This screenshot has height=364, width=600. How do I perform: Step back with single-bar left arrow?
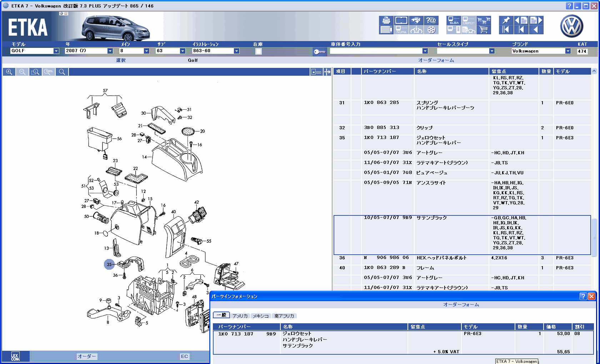521,30
